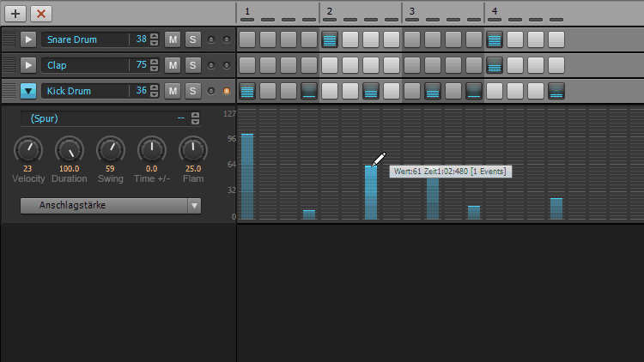Solo the Clap lane

[x=192, y=65]
